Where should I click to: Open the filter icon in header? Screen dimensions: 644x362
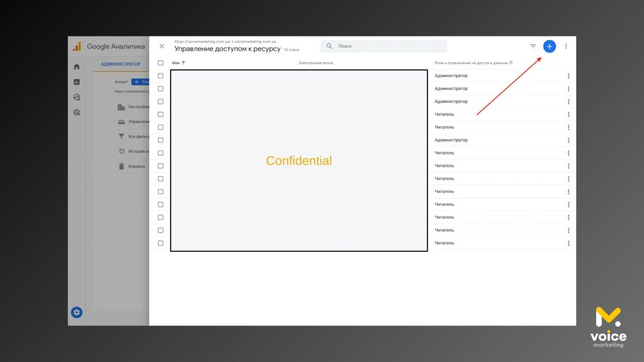pos(533,46)
